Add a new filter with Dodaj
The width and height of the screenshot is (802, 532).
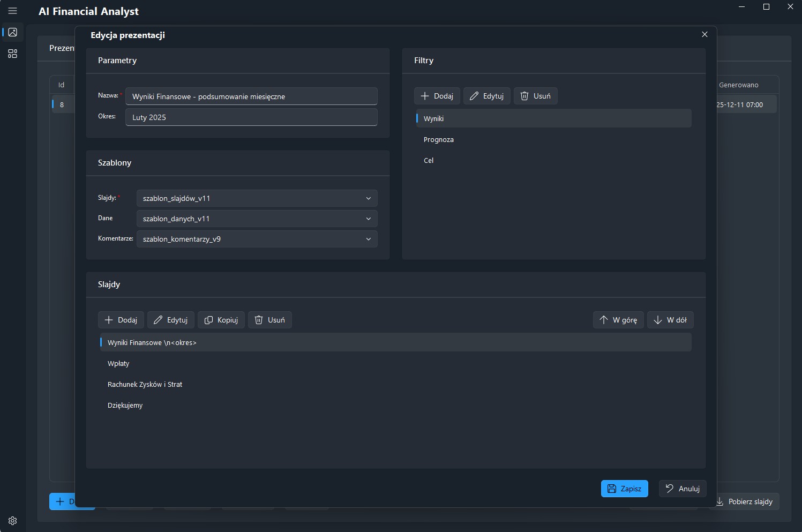437,96
